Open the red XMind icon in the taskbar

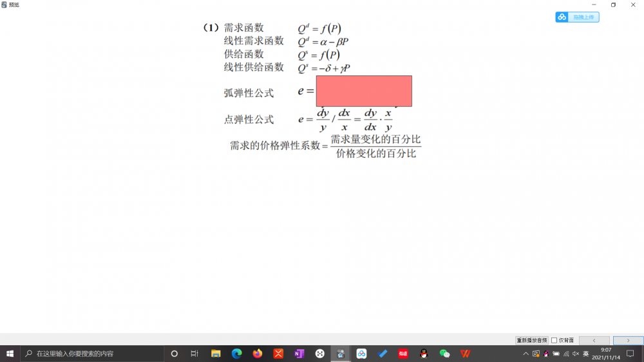(278, 354)
